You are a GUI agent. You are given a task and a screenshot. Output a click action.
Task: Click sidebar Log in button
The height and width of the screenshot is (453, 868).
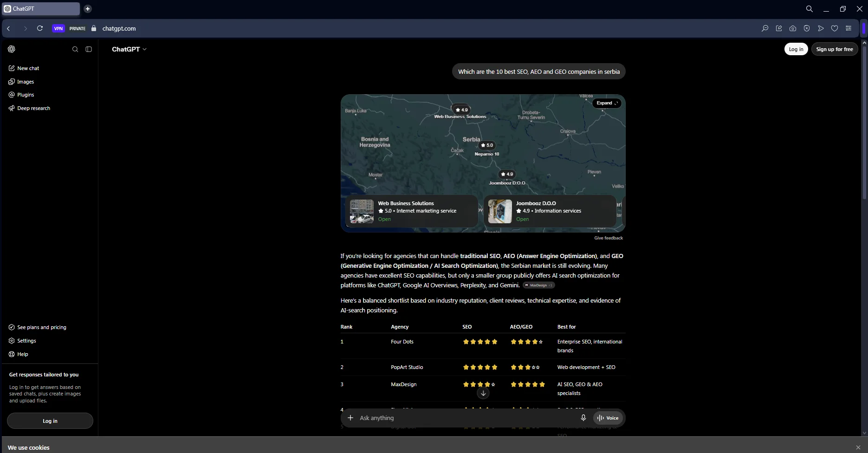pos(50,421)
